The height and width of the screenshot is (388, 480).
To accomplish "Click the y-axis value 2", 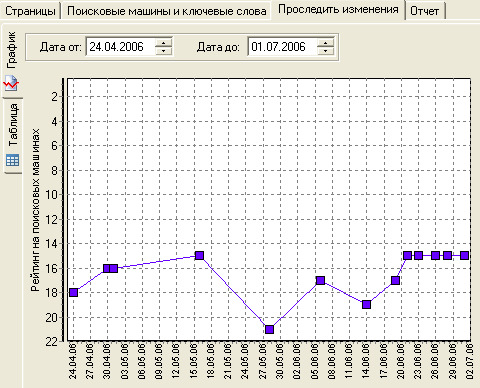I will [55, 97].
